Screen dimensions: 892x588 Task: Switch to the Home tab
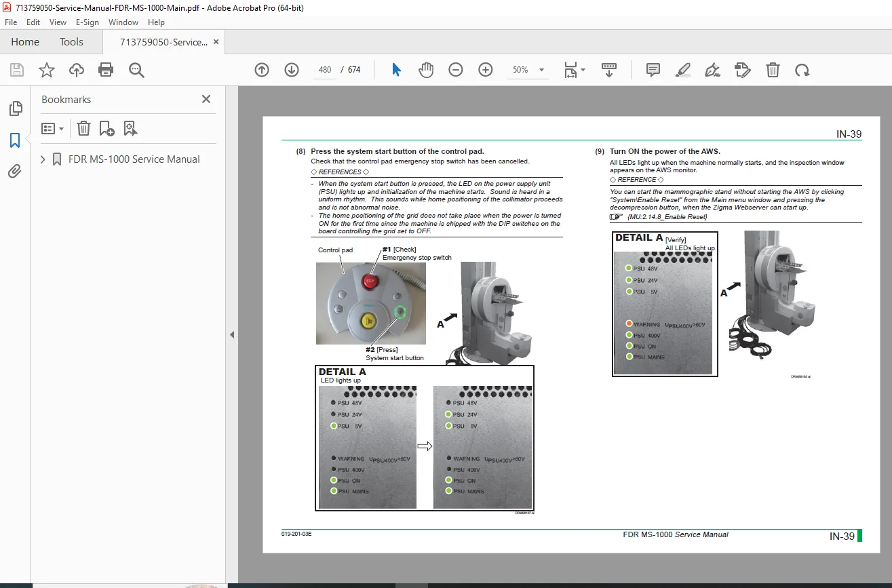[x=25, y=42]
